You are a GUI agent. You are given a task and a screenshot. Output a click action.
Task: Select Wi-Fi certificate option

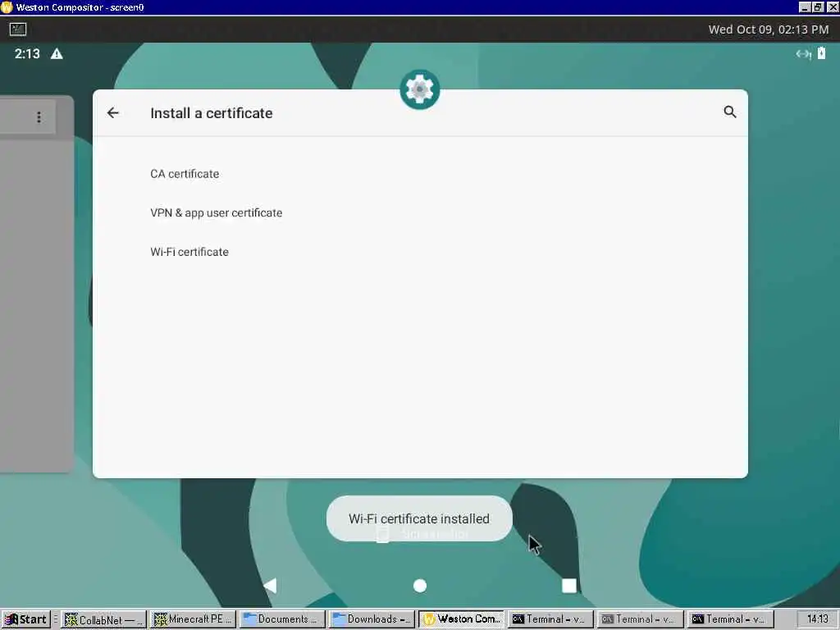[x=189, y=252]
